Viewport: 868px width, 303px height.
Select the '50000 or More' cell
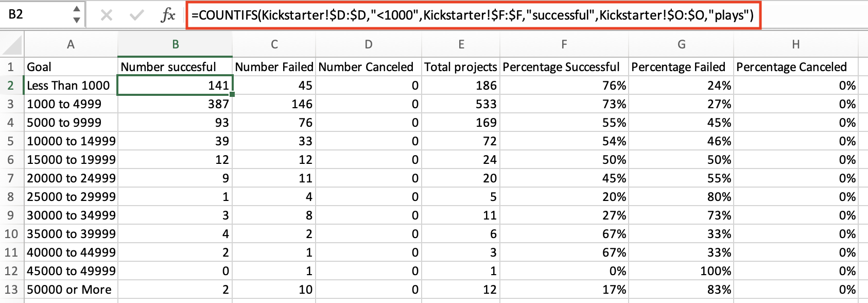[x=71, y=289]
